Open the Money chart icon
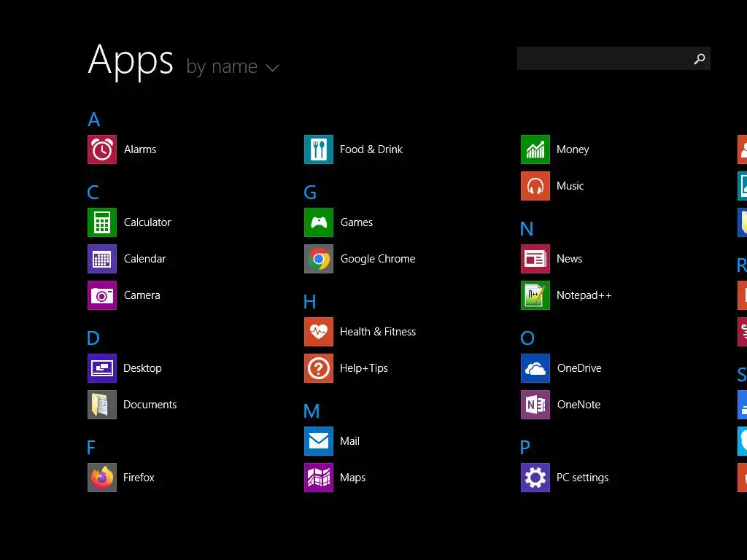 point(535,149)
